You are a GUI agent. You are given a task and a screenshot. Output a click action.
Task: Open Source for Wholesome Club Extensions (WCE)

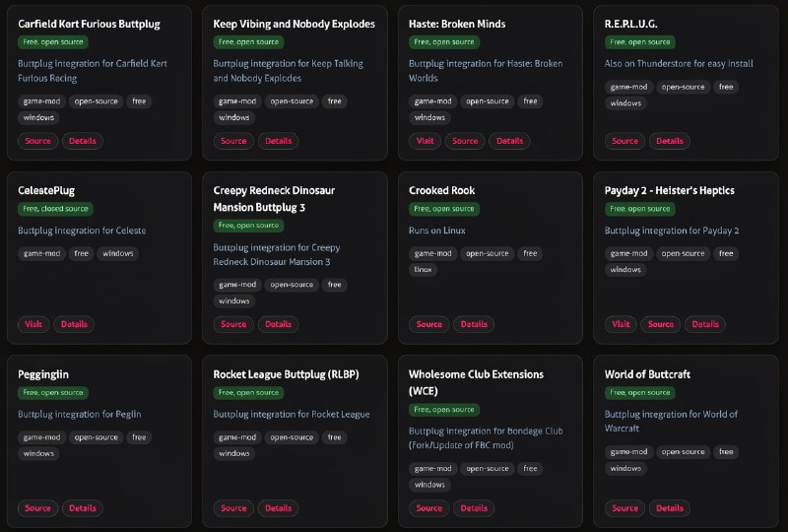click(429, 508)
